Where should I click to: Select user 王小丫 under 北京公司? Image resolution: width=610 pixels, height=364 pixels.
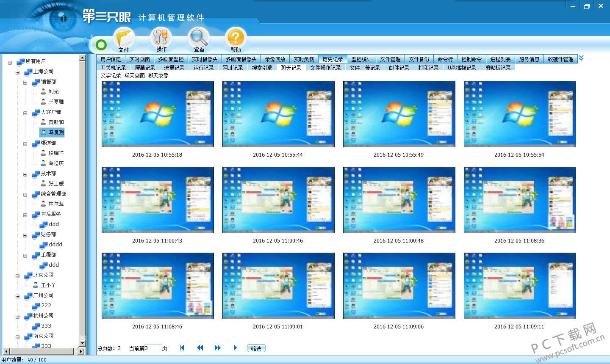click(48, 285)
